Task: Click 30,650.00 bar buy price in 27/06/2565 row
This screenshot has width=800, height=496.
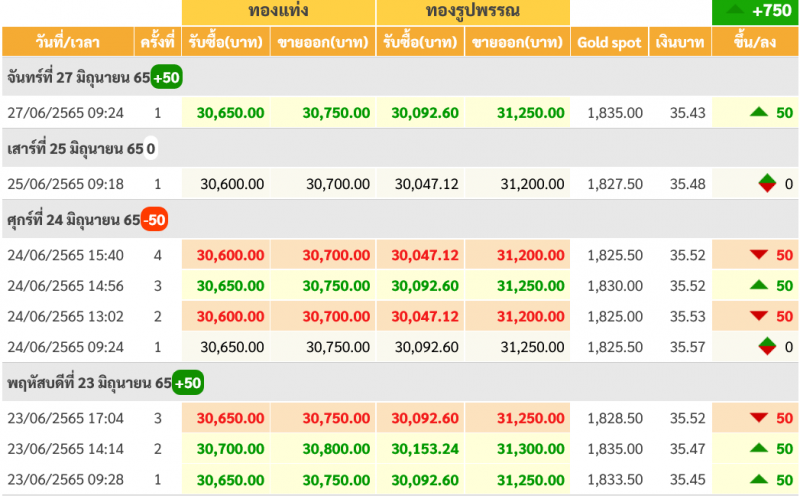Action: pos(231,113)
